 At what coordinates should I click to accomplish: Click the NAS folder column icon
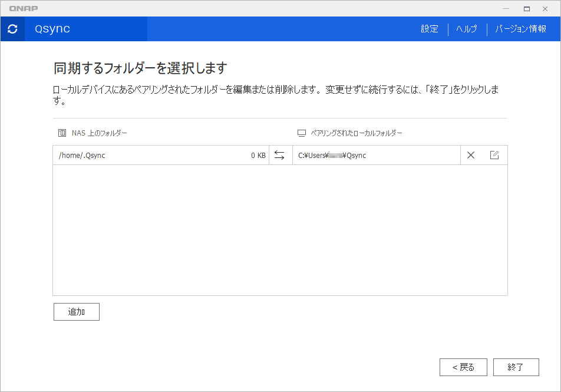click(x=62, y=133)
